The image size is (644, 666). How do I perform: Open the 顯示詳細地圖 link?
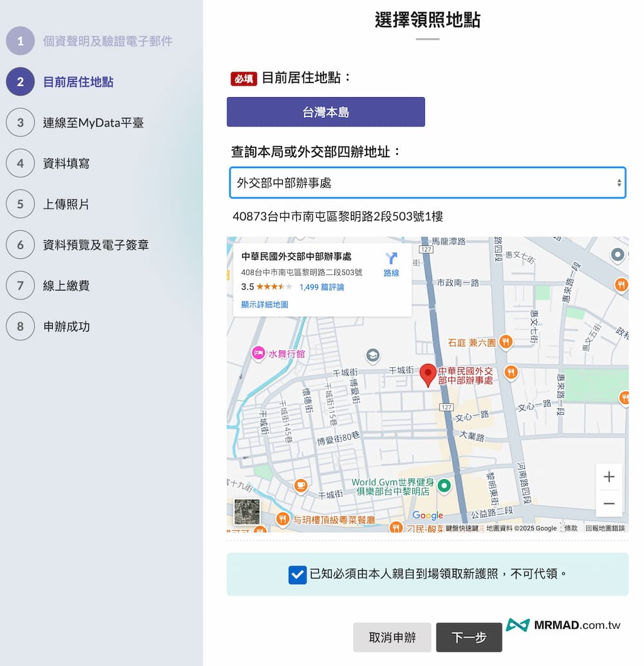point(265,305)
